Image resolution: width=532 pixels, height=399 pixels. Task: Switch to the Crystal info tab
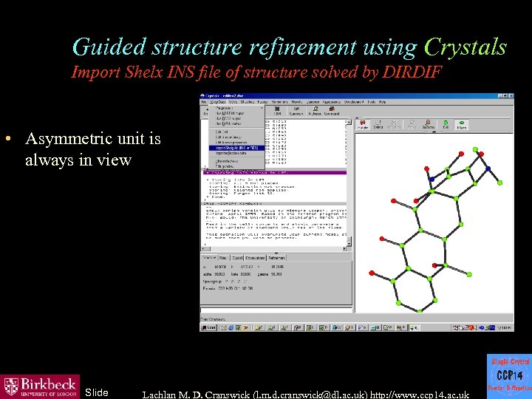237,258
